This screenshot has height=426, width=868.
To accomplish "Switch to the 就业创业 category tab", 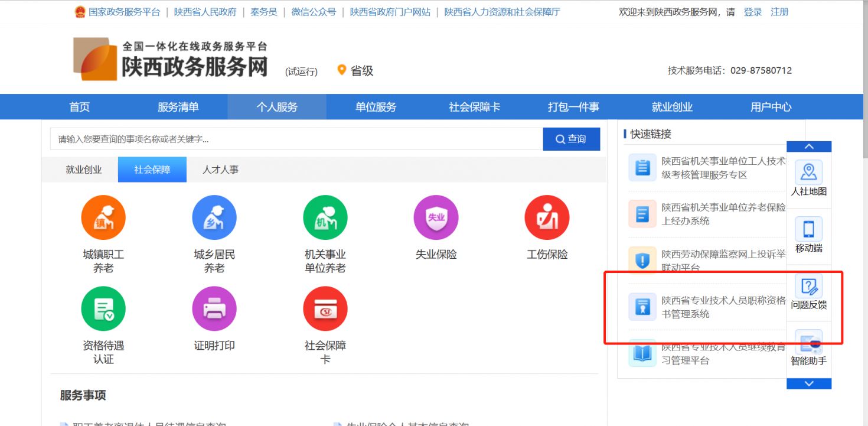I will [84, 170].
